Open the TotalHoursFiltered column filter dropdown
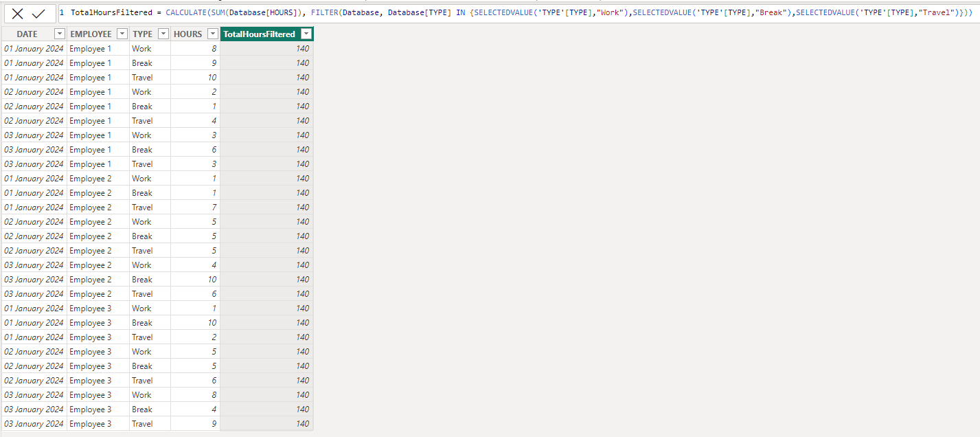Viewport: 980px width, 437px height. click(x=306, y=34)
